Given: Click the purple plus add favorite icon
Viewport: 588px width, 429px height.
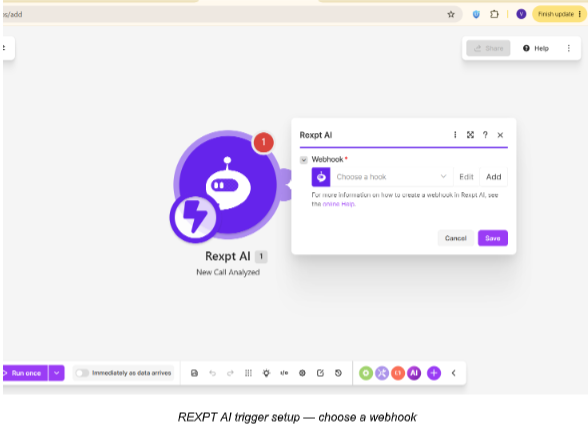Looking at the screenshot, I should pyautogui.click(x=434, y=373).
